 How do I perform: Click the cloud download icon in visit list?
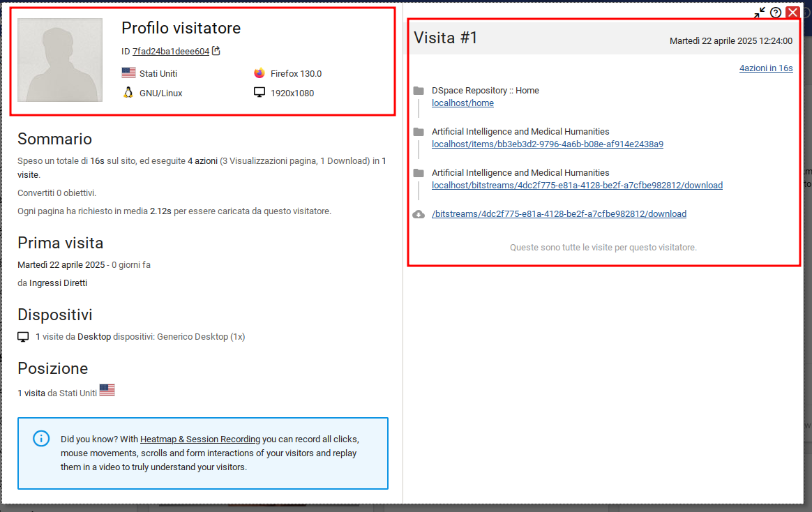click(x=419, y=214)
